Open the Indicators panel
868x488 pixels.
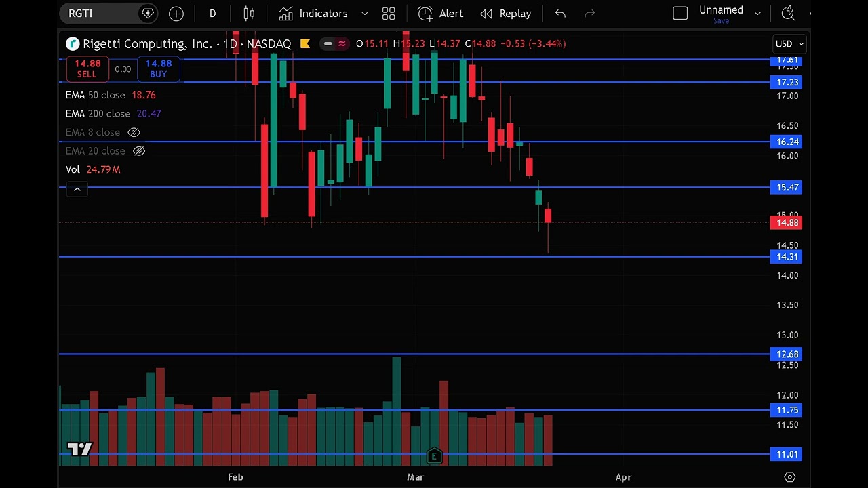point(314,14)
